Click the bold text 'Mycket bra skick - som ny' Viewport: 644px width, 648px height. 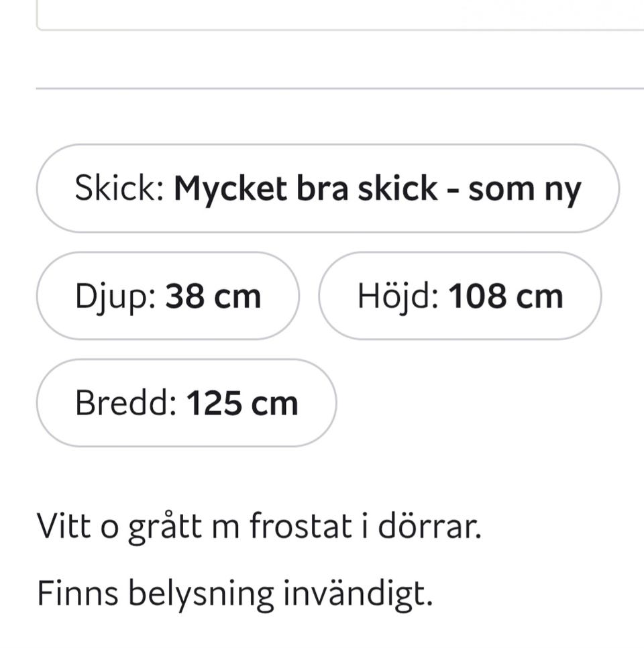pyautogui.click(x=377, y=189)
